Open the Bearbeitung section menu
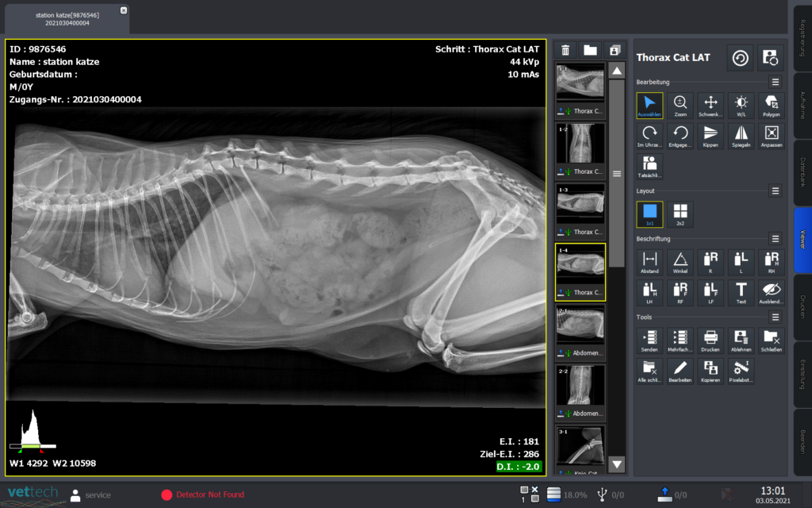 point(776,82)
